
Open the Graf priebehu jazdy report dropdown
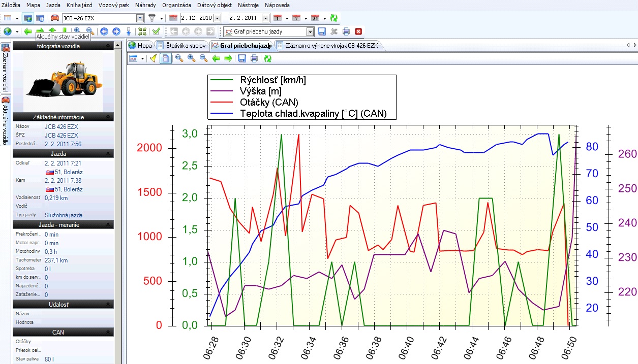click(310, 31)
